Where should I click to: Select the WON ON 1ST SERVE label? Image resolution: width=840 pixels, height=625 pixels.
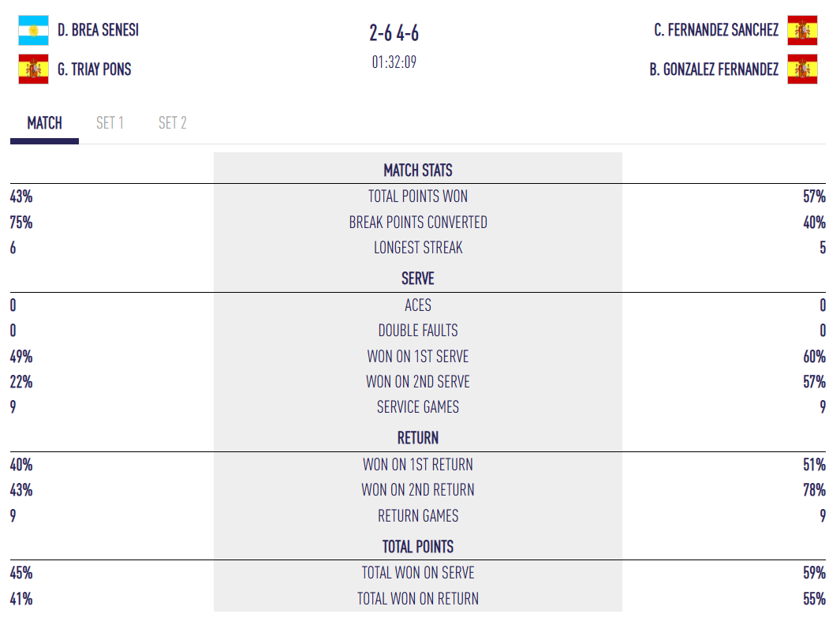(418, 357)
